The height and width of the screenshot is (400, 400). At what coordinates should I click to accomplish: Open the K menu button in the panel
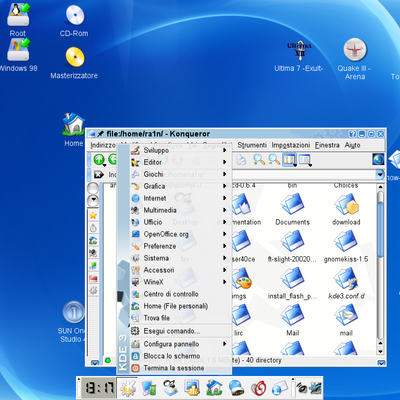click(x=128, y=388)
